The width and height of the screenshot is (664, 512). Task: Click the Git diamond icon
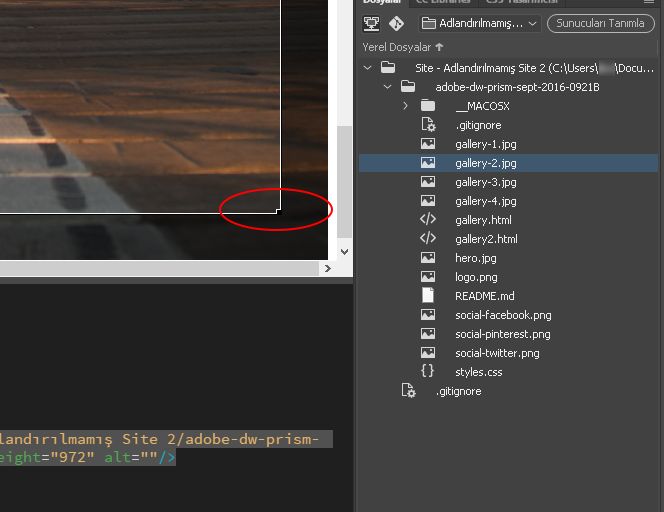pyautogui.click(x=396, y=23)
